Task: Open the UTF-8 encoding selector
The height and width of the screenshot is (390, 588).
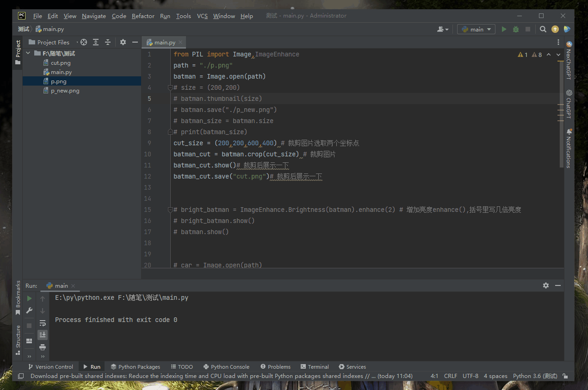Action: (470, 376)
